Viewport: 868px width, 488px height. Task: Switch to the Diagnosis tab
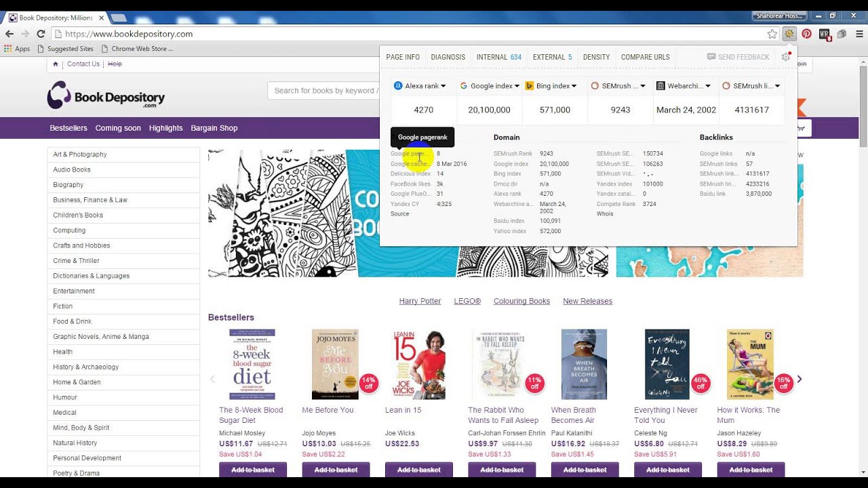(x=448, y=57)
